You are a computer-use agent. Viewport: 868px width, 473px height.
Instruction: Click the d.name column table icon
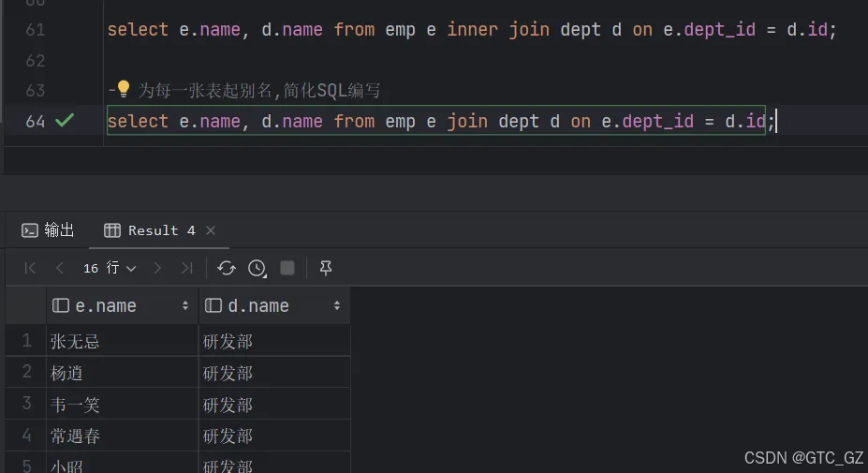pyautogui.click(x=213, y=305)
